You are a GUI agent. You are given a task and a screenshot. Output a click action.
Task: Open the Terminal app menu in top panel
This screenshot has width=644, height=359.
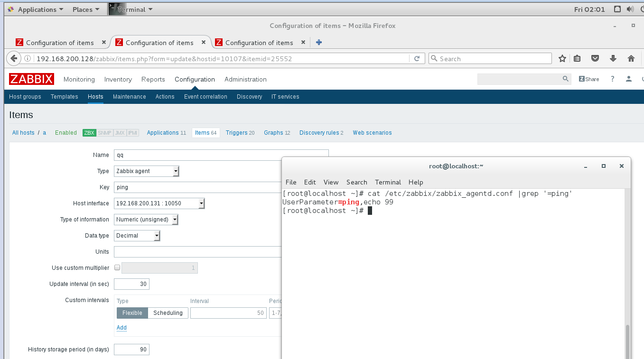[x=136, y=9]
